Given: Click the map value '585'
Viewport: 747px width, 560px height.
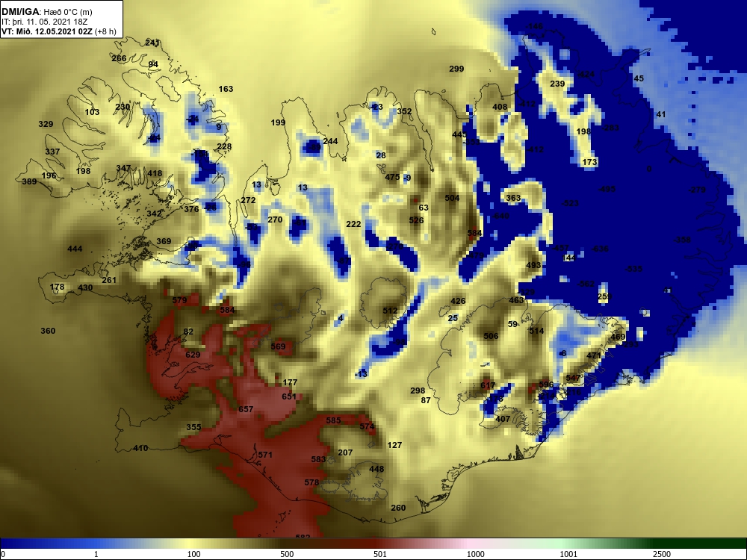Looking at the screenshot, I should [x=333, y=420].
